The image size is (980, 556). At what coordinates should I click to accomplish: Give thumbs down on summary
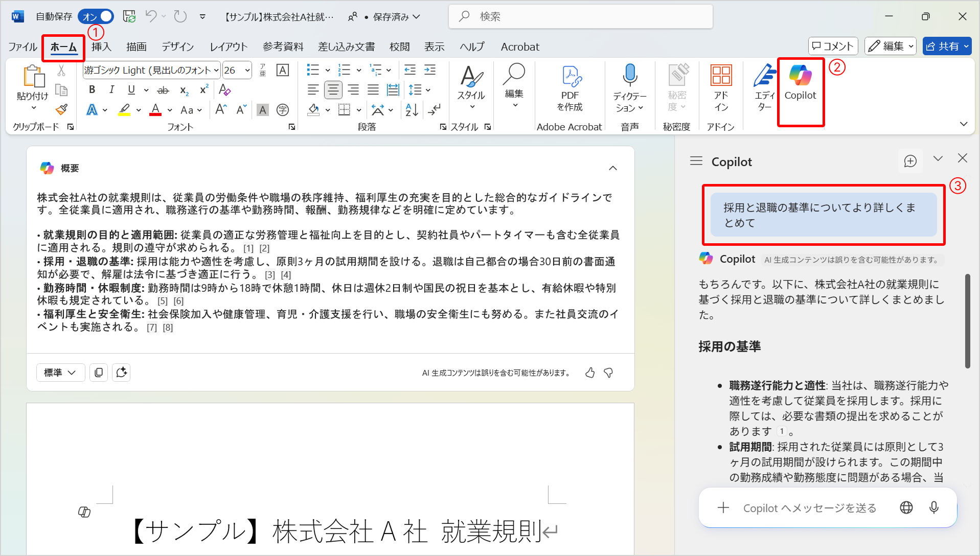pos(608,373)
